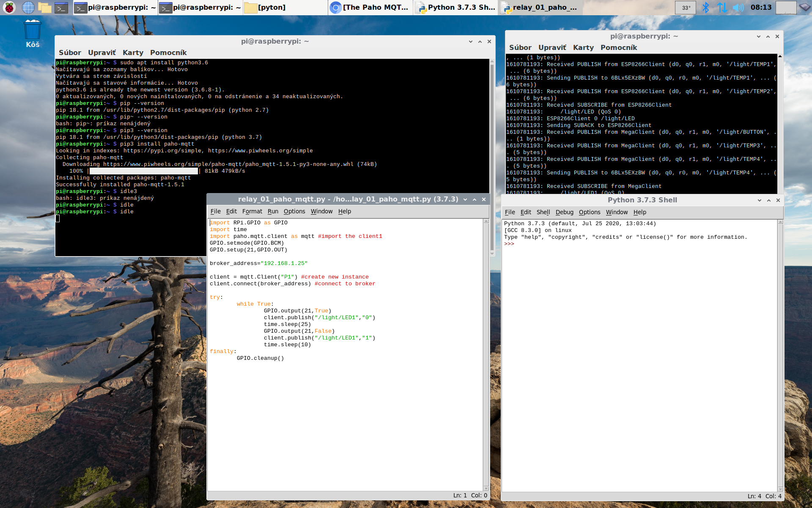Switch to Paho MQTT browser window
Viewport: 812px width, 508px height.
click(x=370, y=7)
